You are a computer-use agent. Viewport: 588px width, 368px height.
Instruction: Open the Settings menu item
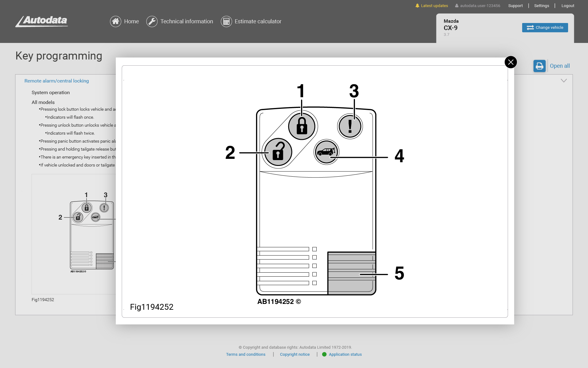pos(541,6)
